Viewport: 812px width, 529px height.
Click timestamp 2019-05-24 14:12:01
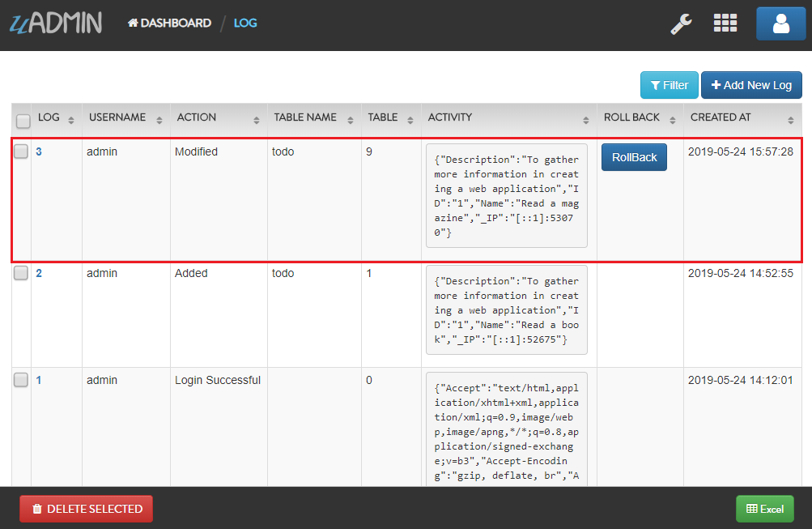tap(741, 380)
